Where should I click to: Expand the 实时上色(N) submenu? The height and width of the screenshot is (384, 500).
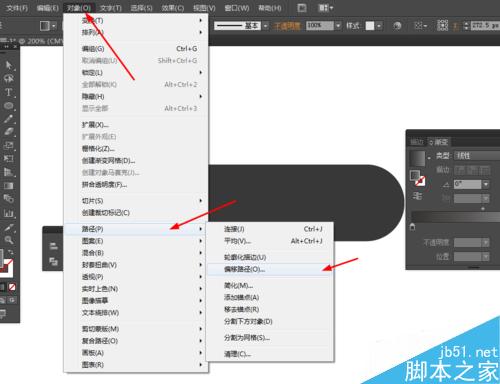coord(136,289)
